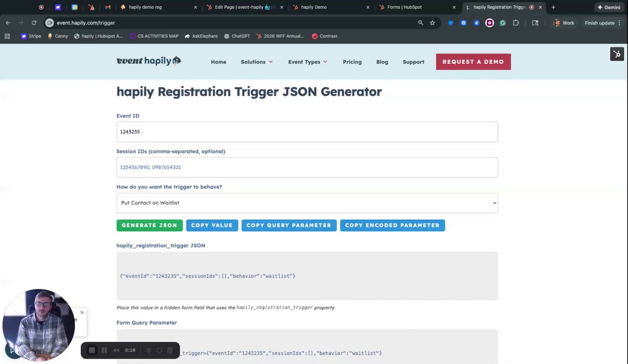
Task: Open the Chrome Extensions puzzle icon
Action: [516, 23]
